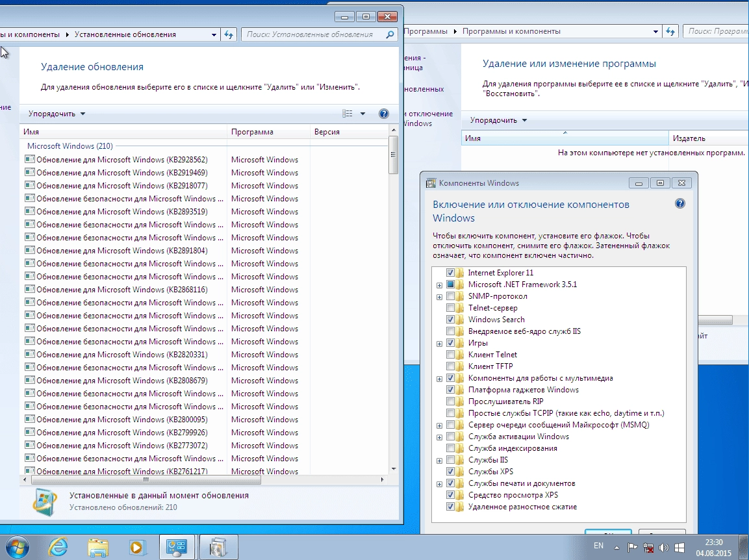Expand Службы печати и документов node
Screen dimensions: 749x560
(440, 484)
